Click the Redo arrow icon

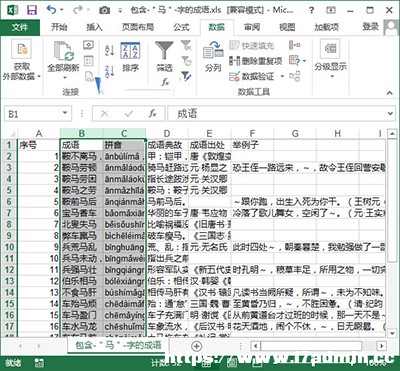[78, 10]
